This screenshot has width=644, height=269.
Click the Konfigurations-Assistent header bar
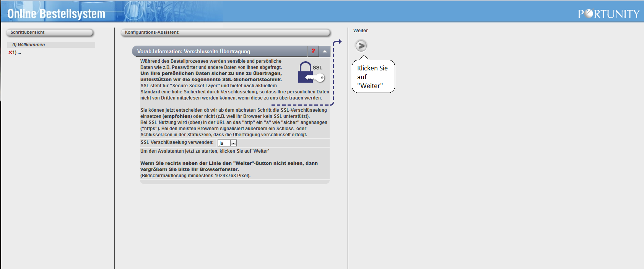[226, 33]
